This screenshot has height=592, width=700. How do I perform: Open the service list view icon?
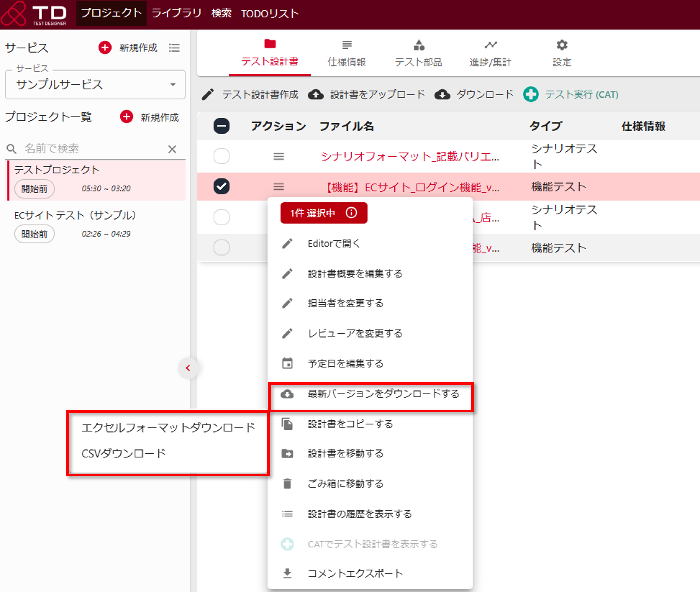point(174,48)
